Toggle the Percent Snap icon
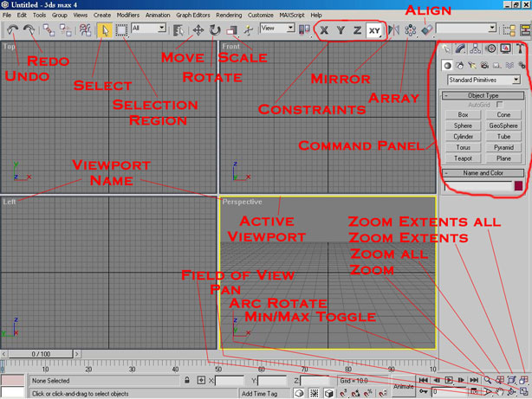 point(368,393)
